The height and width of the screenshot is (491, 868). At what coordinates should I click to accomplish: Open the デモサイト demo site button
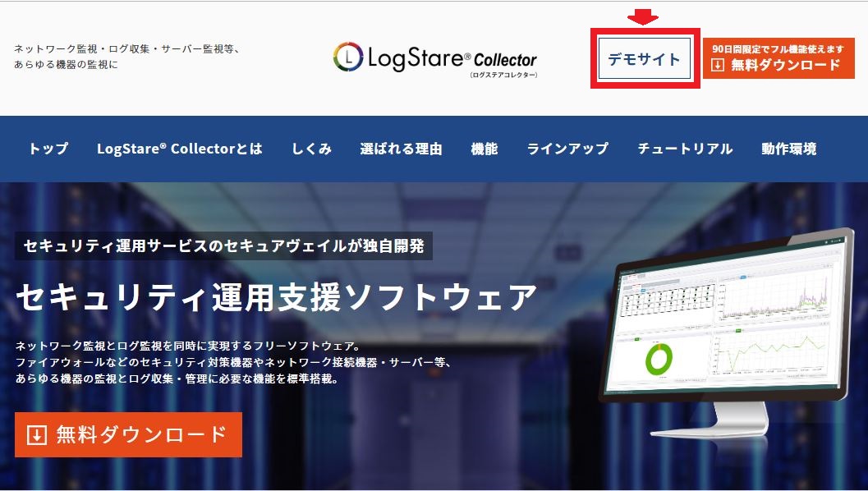pyautogui.click(x=645, y=58)
